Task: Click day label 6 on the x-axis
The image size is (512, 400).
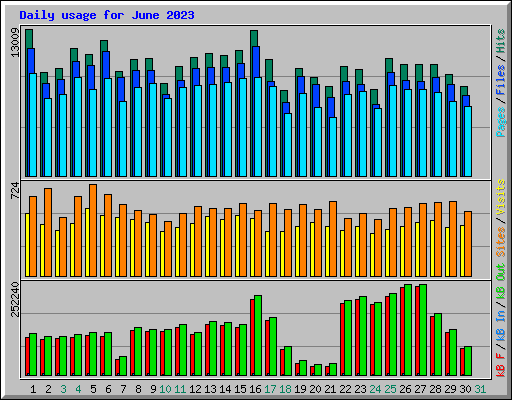Action: [x=108, y=389]
